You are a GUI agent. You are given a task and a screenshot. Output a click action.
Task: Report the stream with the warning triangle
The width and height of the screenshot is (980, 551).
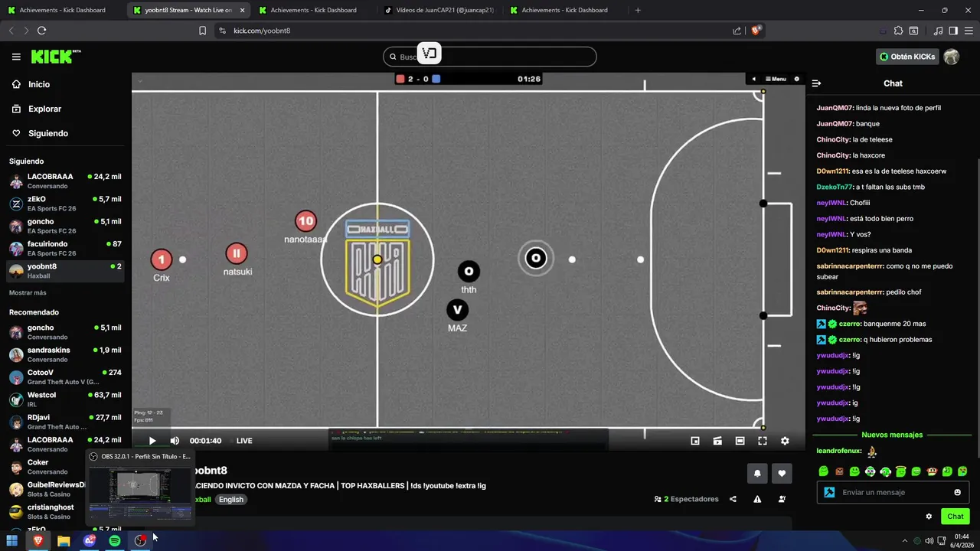pyautogui.click(x=757, y=499)
